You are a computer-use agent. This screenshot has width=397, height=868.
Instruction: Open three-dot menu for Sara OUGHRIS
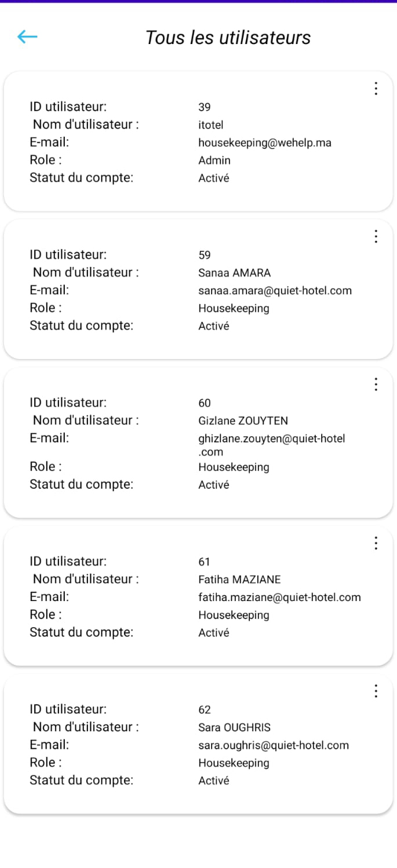(376, 691)
